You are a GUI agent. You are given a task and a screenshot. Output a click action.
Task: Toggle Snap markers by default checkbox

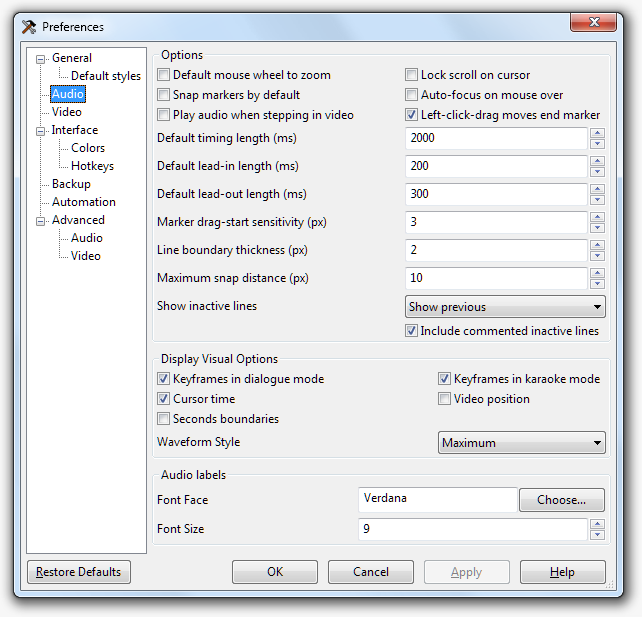[x=164, y=95]
